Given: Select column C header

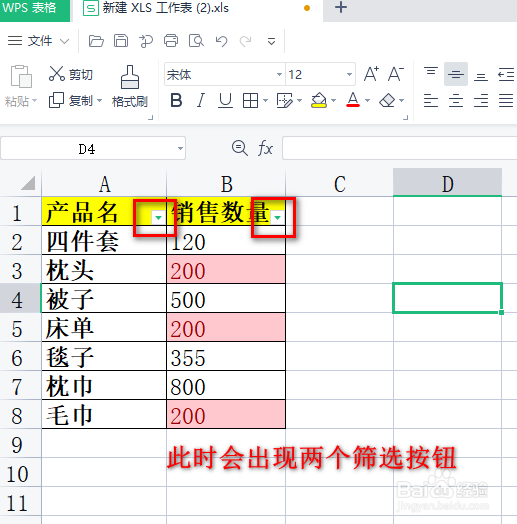Looking at the screenshot, I should [340, 183].
